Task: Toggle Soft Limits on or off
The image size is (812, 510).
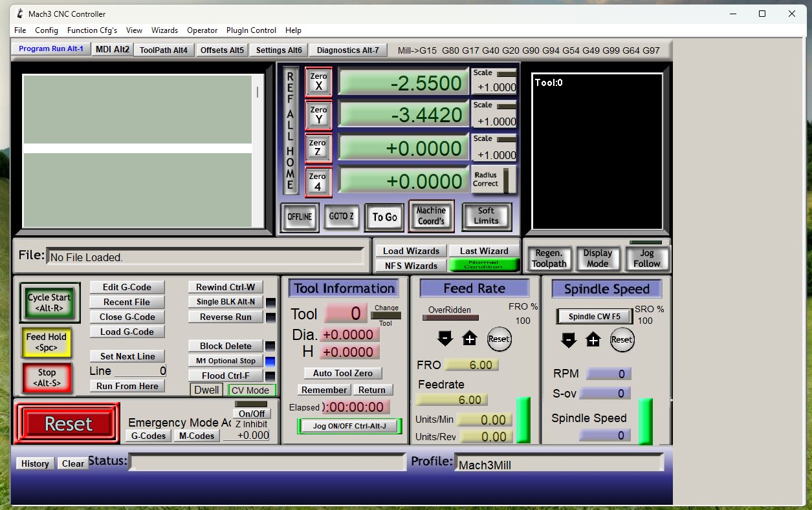Action: coord(486,216)
